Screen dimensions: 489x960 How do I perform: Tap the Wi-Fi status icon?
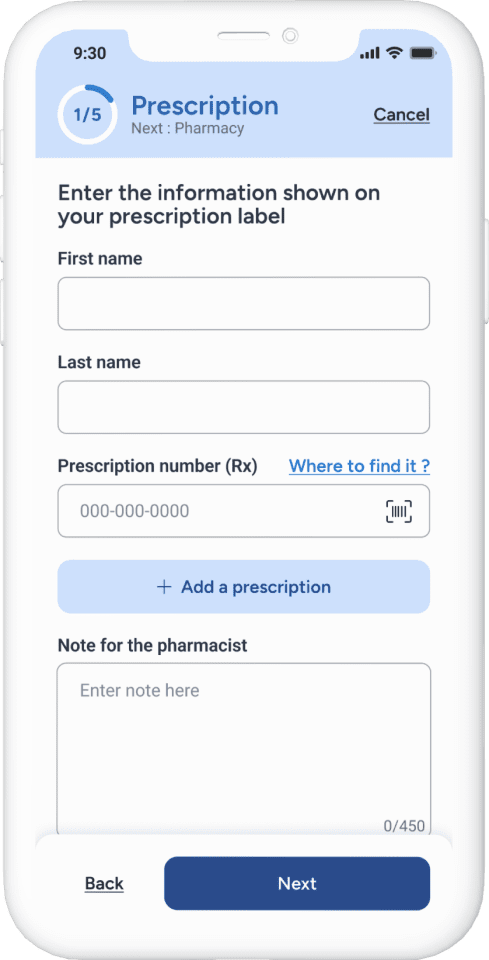pos(394,53)
